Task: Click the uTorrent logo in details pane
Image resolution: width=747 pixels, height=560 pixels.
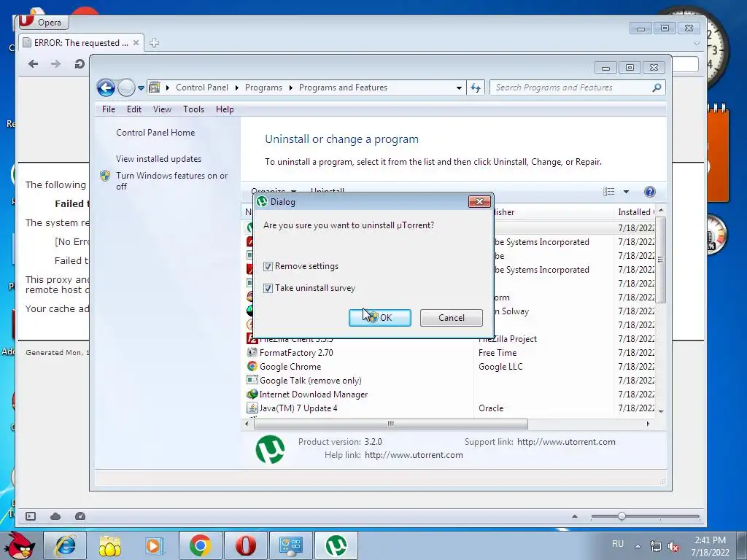Action: tap(270, 449)
